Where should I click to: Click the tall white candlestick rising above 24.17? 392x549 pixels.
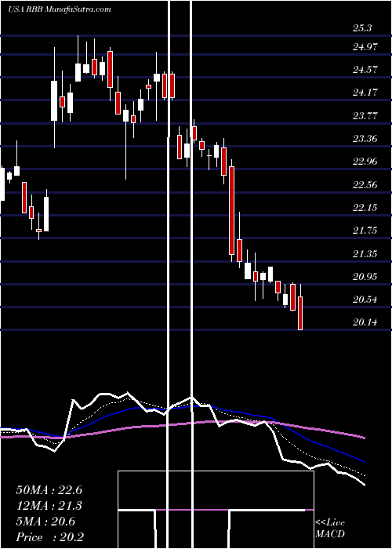tap(54, 101)
